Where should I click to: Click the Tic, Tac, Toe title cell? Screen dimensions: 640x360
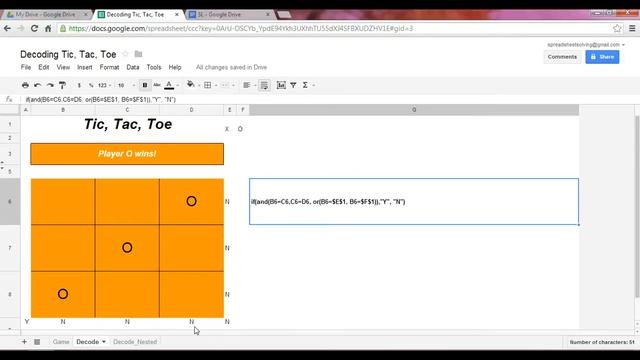click(127, 124)
